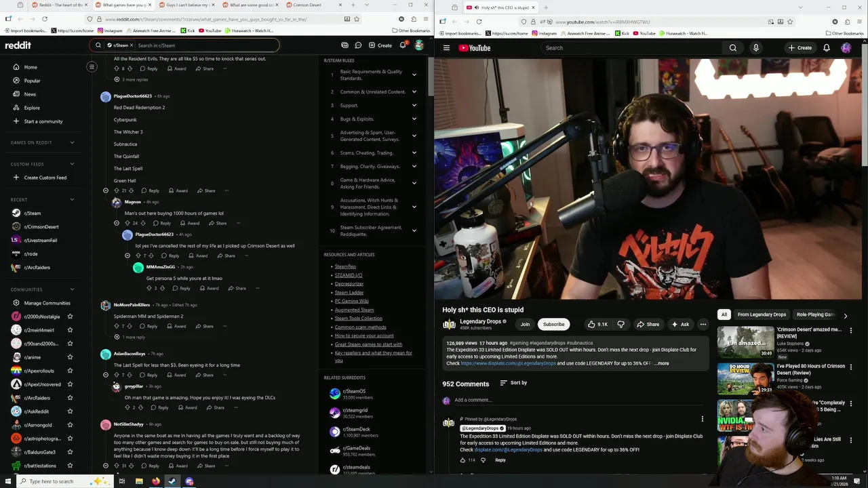Open SteamRep resource link

(345, 266)
